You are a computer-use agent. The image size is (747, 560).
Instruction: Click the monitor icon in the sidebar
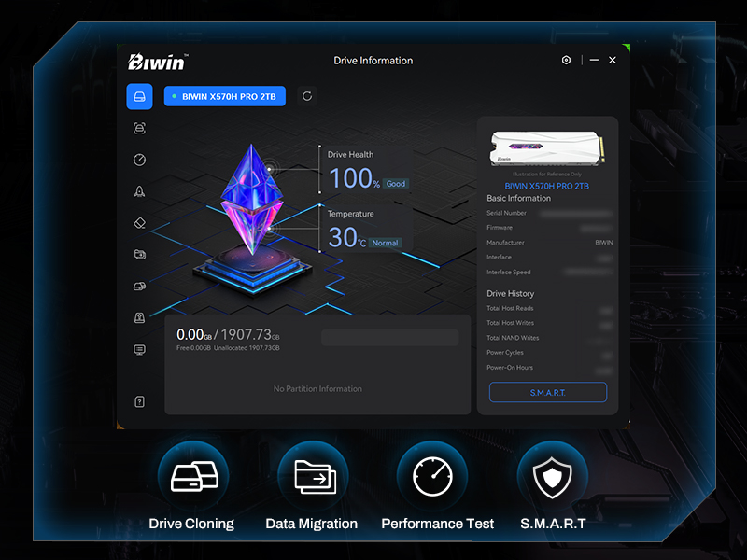point(139,350)
